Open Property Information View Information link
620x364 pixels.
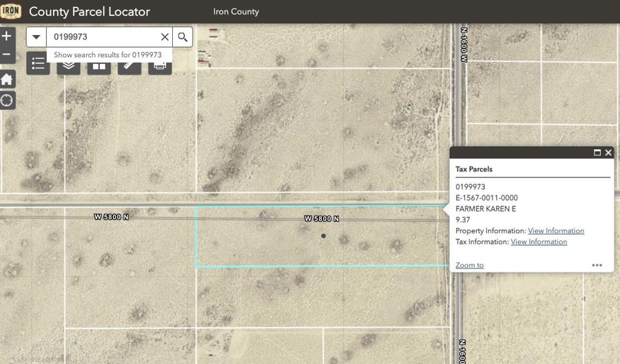[x=555, y=231]
